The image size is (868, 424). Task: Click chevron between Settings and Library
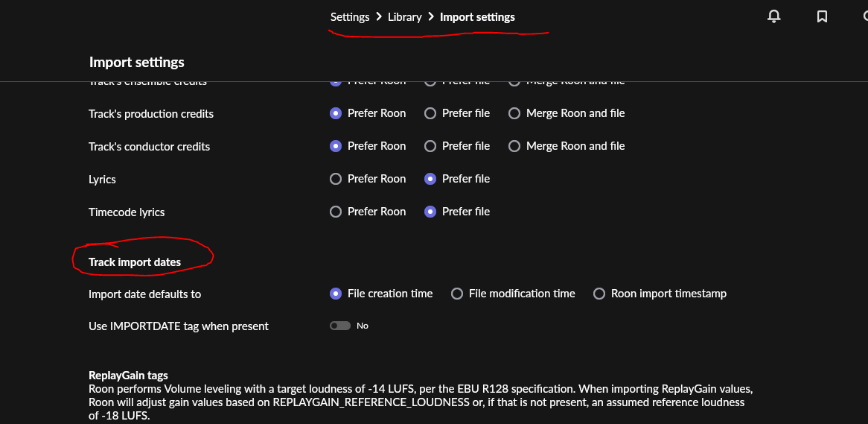click(x=379, y=16)
